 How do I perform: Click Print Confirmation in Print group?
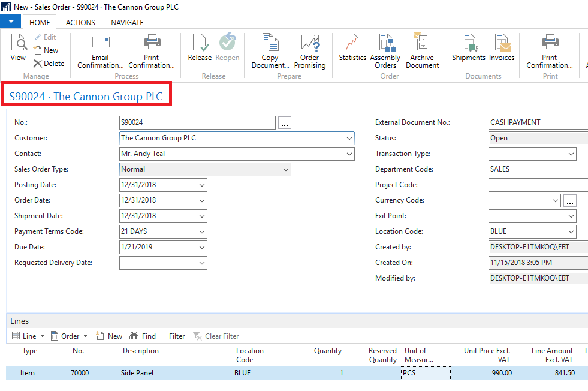[550, 52]
